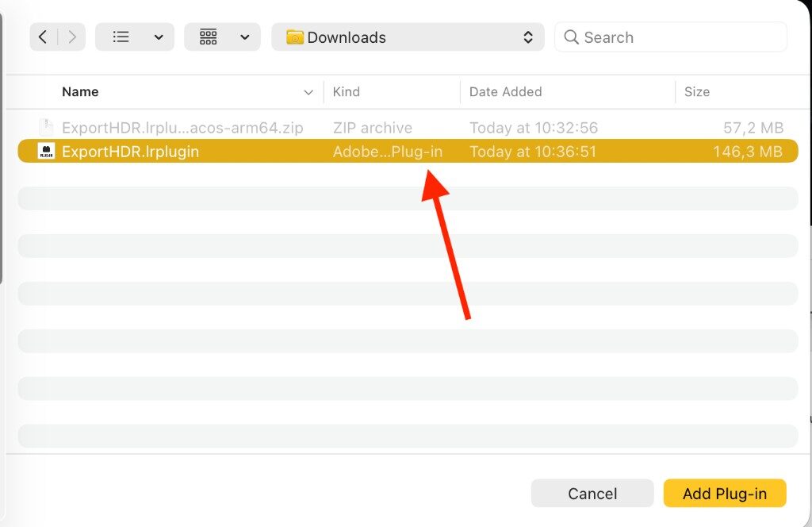Cancel the file dialog

[x=592, y=494]
